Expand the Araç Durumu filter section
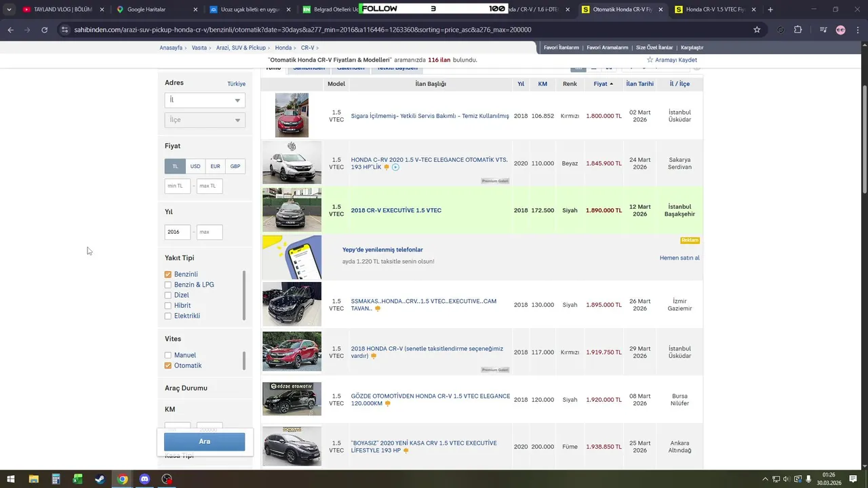 (x=186, y=388)
